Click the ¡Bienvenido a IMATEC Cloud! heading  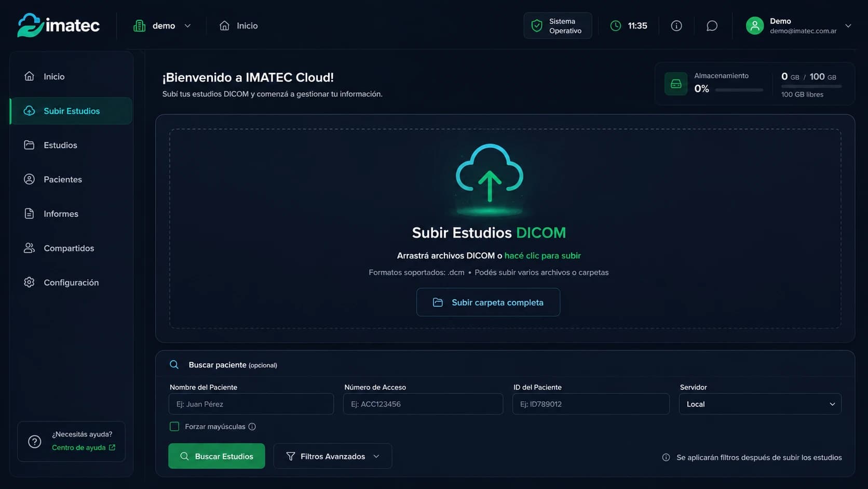pyautogui.click(x=248, y=77)
